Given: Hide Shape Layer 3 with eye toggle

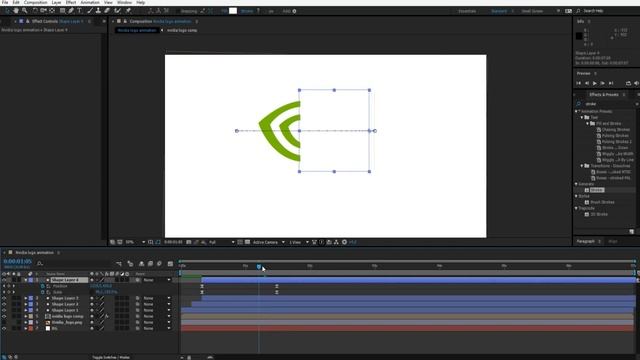Looking at the screenshot, I should click(x=4, y=298).
